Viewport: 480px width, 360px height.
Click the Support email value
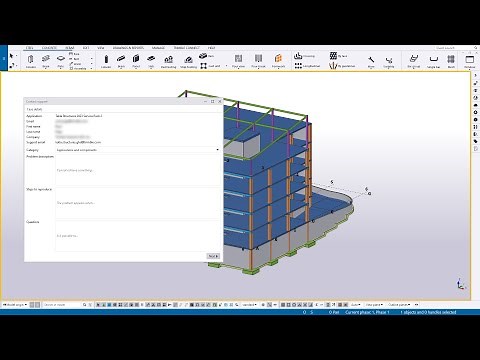pyautogui.click(x=79, y=142)
